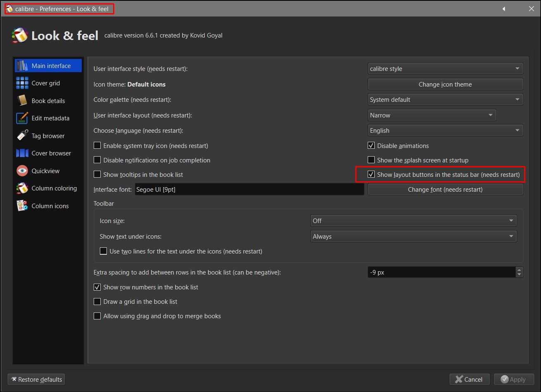This screenshot has height=392, width=541.
Task: Click the extra row spacing value field
Action: [442, 272]
